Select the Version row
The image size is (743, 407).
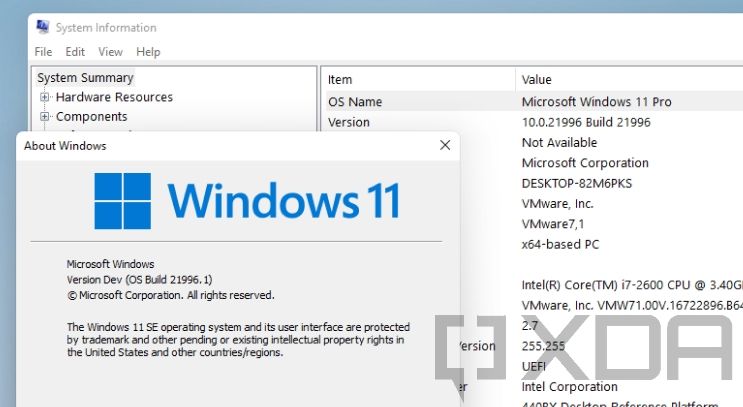click(x=534, y=122)
